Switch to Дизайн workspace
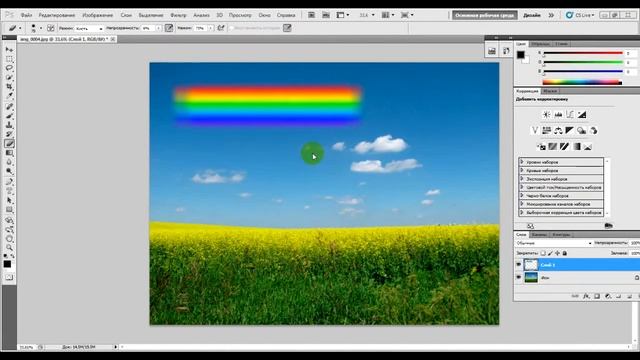Image resolution: width=640 pixels, height=360 pixels. [532, 15]
